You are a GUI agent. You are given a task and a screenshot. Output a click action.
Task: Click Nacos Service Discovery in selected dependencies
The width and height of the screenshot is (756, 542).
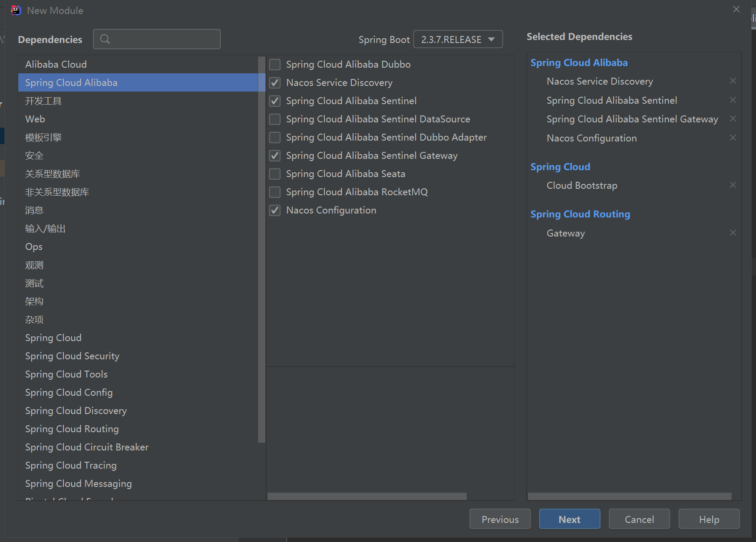600,81
